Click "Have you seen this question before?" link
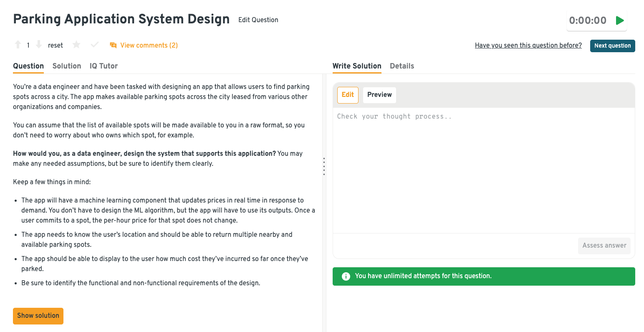The image size is (644, 332). pyautogui.click(x=528, y=46)
